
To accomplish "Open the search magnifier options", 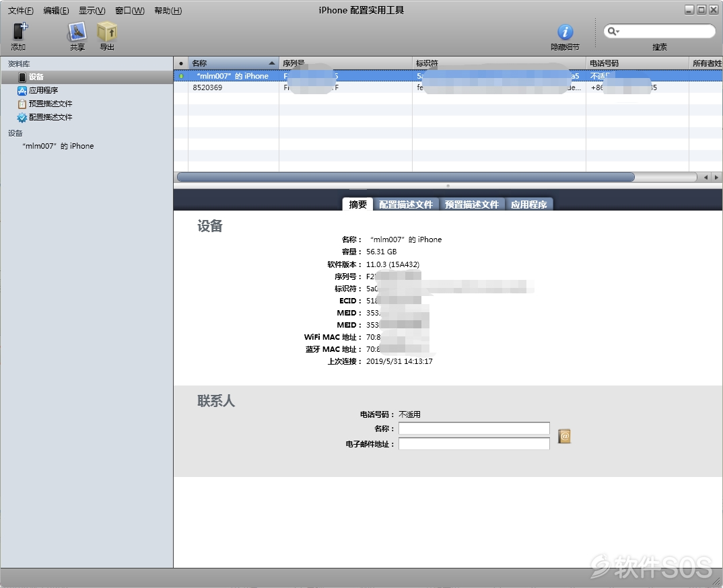I will coord(613,32).
